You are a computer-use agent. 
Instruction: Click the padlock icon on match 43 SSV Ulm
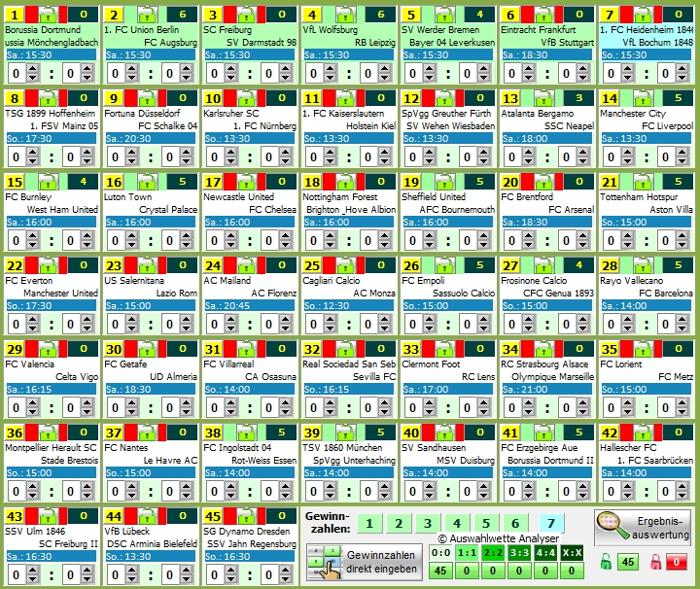point(48,517)
